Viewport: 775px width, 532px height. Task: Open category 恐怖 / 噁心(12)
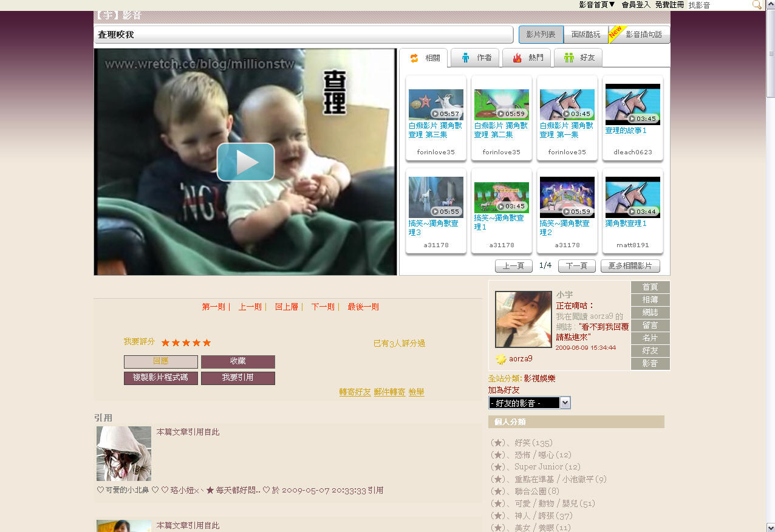coord(543,455)
